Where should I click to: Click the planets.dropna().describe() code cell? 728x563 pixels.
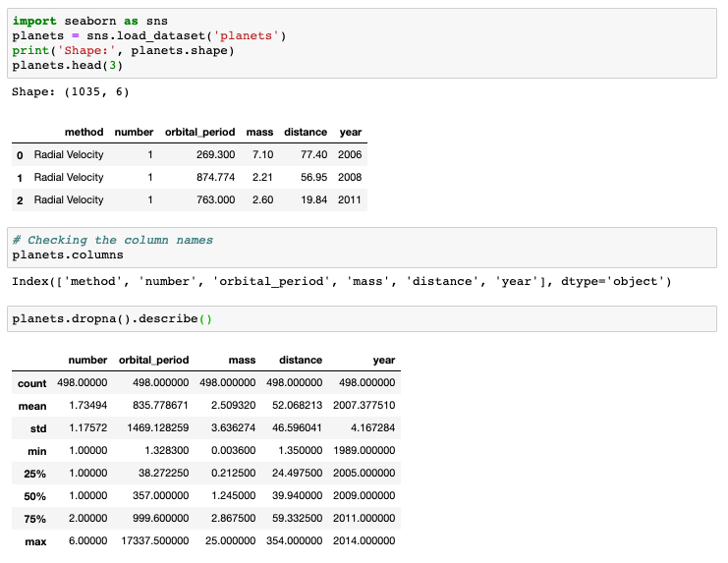[x=362, y=319]
